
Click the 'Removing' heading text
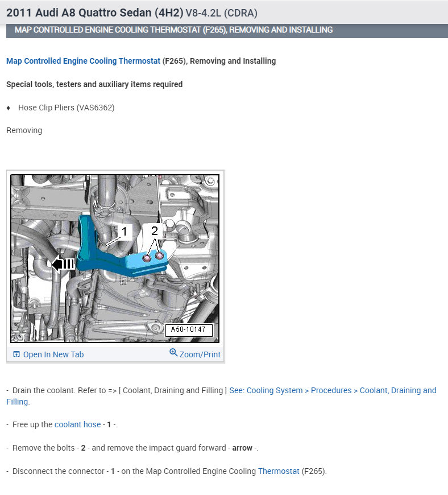click(24, 130)
